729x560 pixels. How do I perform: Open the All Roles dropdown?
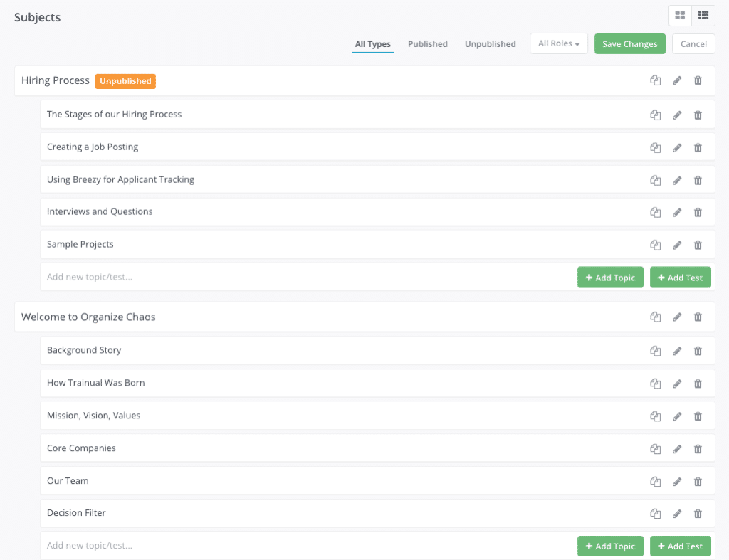559,43
